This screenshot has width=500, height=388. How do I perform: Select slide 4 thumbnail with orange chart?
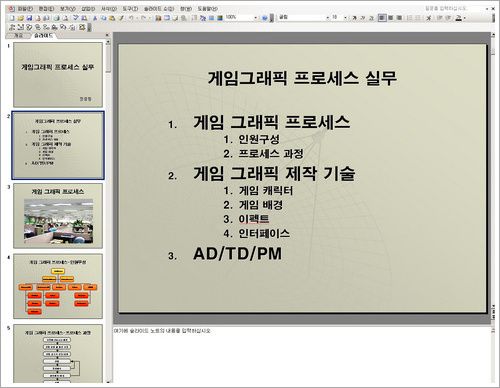(58, 287)
